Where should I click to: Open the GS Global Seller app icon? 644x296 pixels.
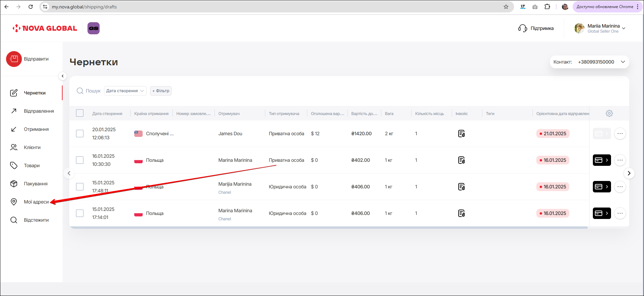point(94,28)
